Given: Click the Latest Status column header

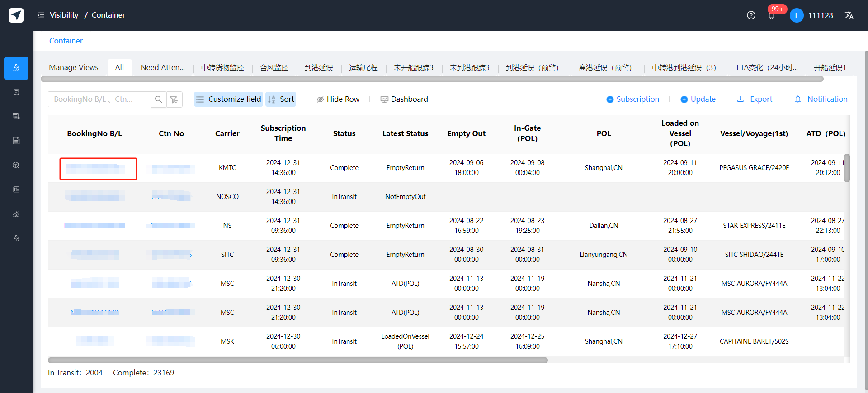Looking at the screenshot, I should tap(406, 133).
